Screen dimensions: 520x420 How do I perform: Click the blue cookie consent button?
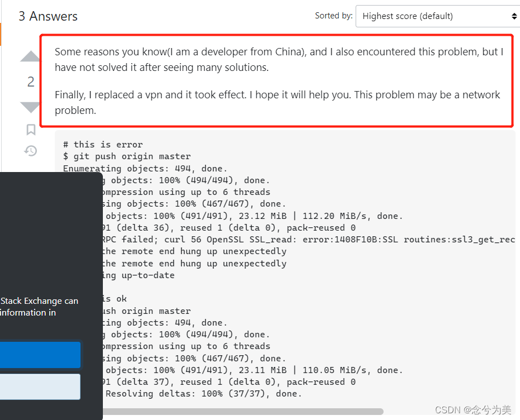(x=40, y=355)
